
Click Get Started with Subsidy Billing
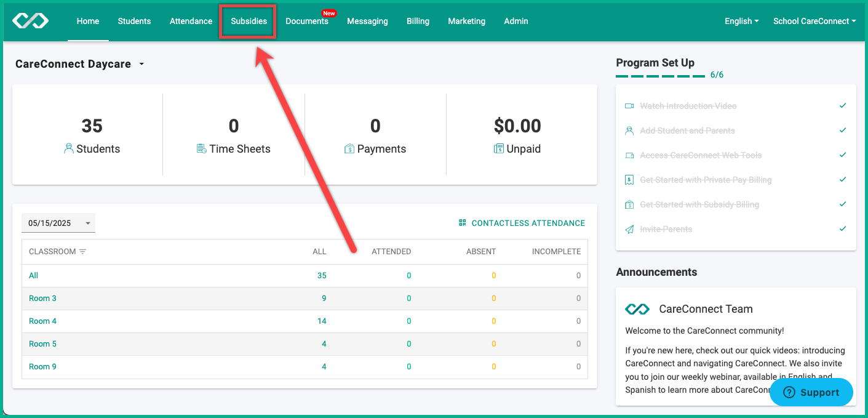(699, 204)
